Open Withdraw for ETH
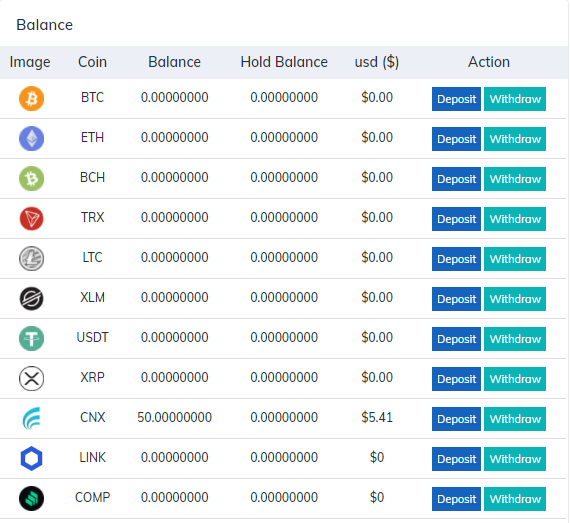Screen dimensions: 570x523 click(515, 139)
